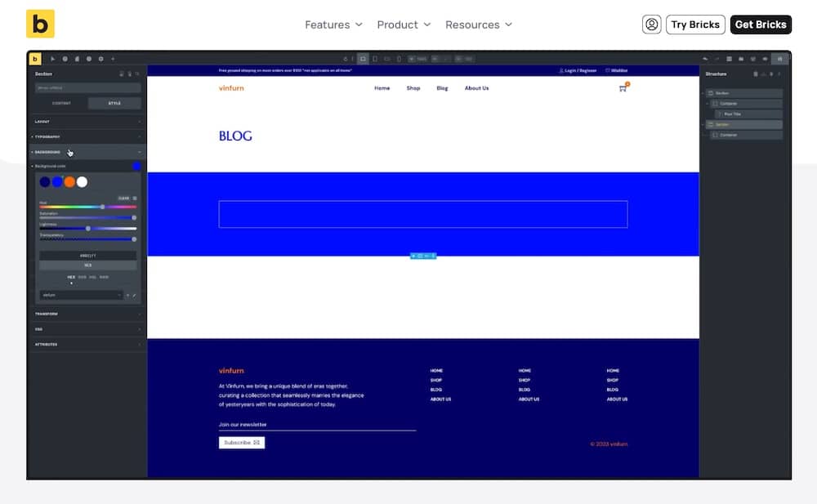The height and width of the screenshot is (504, 817).
Task: Click the undo arrow icon in the builder toolbar
Action: coord(705,58)
